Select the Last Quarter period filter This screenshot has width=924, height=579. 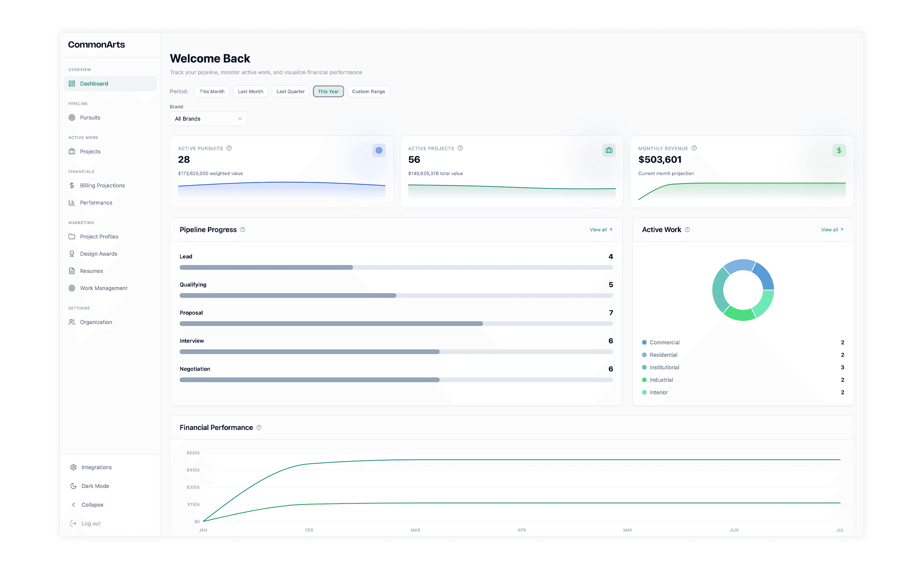290,91
